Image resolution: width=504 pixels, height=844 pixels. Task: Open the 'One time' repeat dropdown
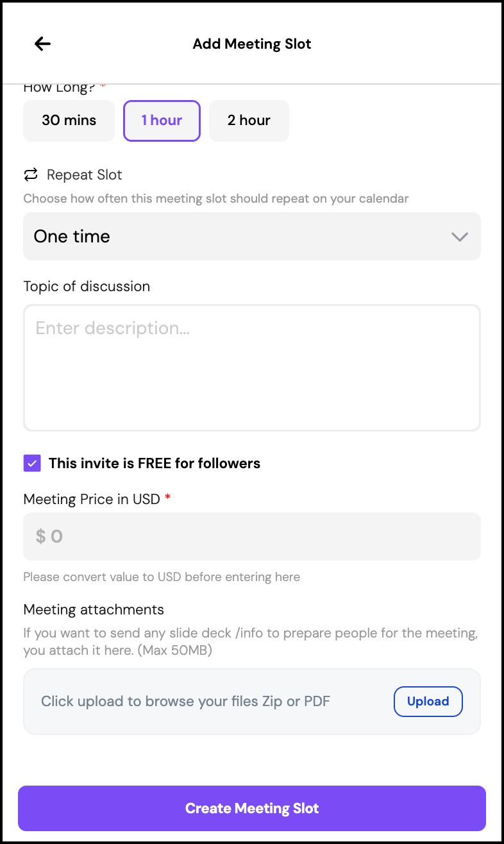(251, 237)
